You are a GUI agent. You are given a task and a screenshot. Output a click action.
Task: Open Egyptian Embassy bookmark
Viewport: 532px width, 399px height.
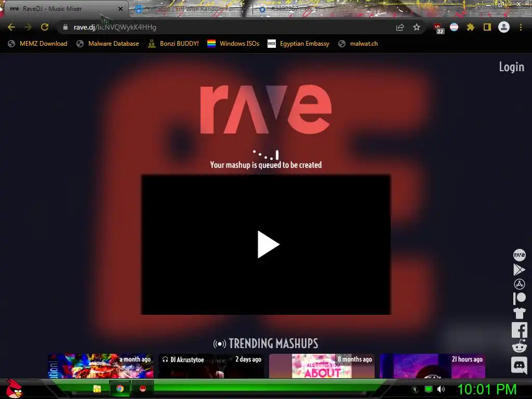pyautogui.click(x=299, y=44)
